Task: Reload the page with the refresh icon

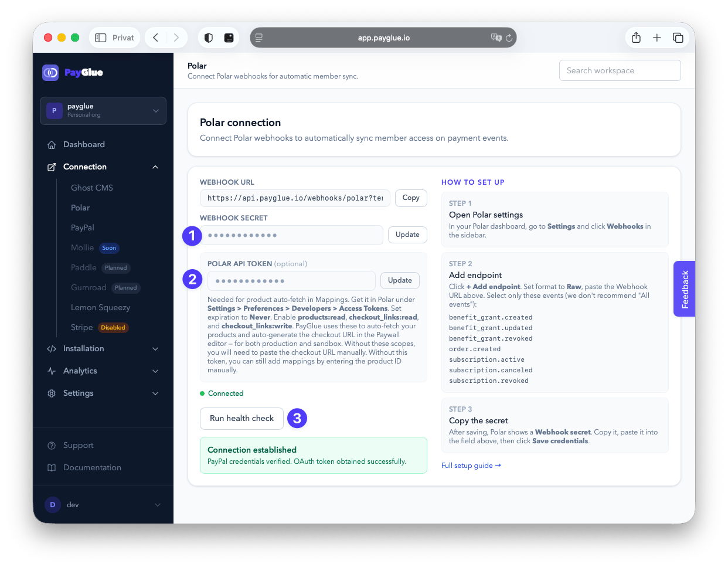Action: [x=509, y=38]
